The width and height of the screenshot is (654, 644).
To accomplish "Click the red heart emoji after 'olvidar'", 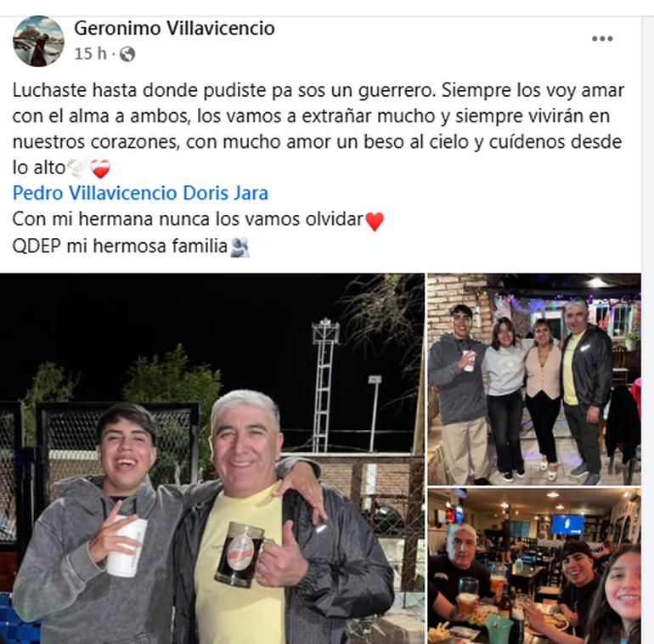I will [375, 221].
